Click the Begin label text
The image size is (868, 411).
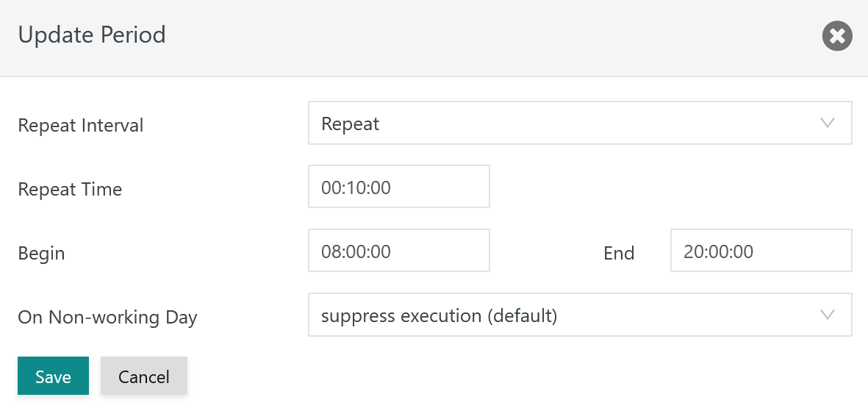[x=41, y=253]
